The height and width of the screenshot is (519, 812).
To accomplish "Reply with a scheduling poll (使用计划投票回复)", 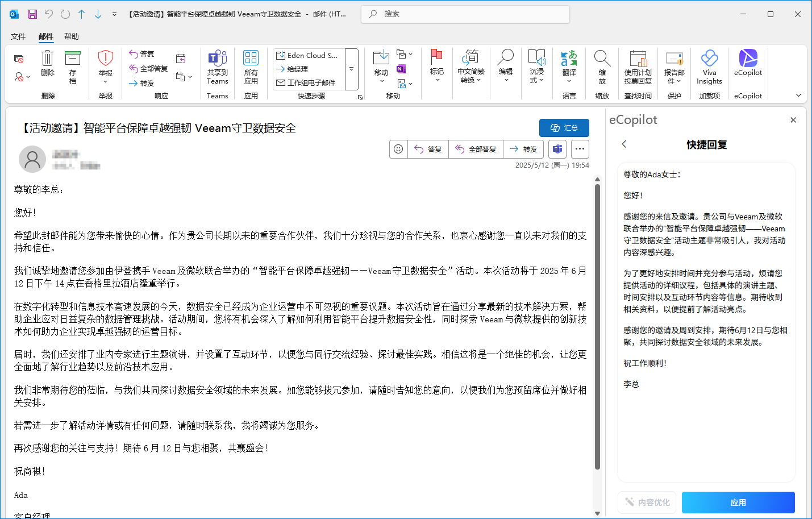I will click(x=638, y=67).
